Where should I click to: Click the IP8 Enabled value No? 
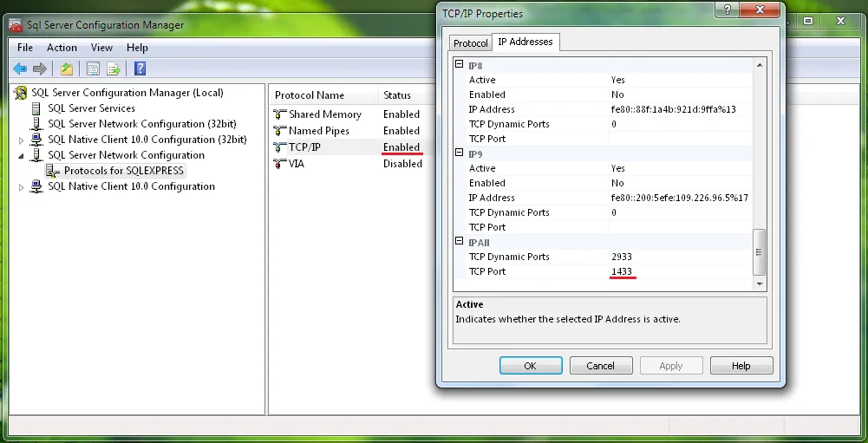coord(617,94)
